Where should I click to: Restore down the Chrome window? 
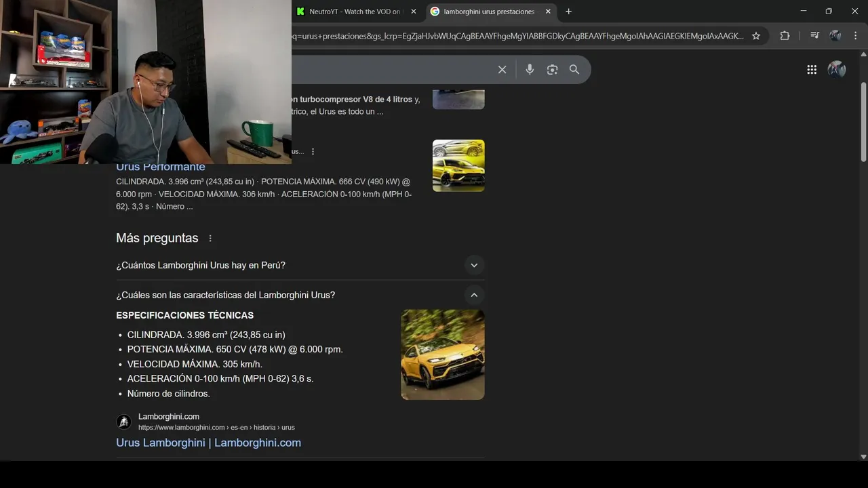pos(829,12)
